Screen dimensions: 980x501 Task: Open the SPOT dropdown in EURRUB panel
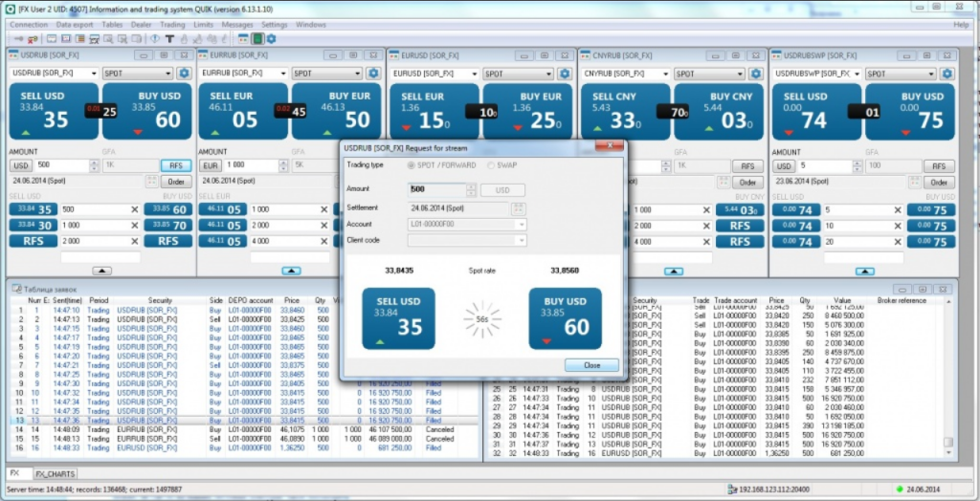(x=329, y=74)
